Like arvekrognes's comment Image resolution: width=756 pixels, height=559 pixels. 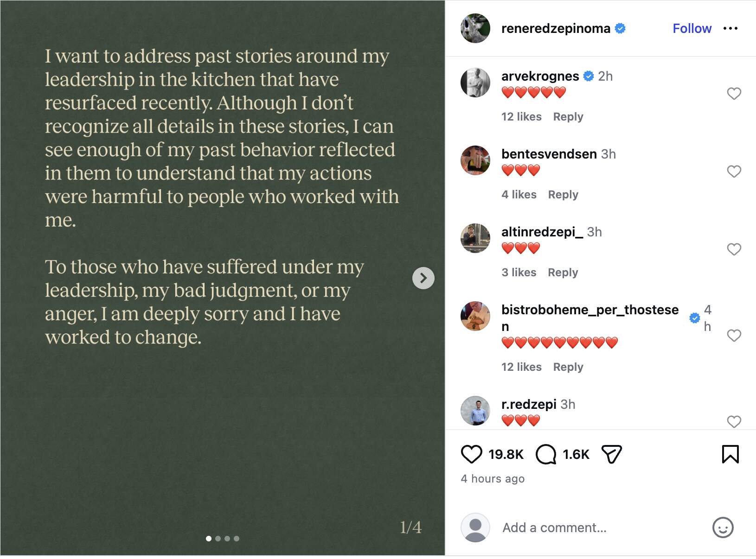(734, 94)
